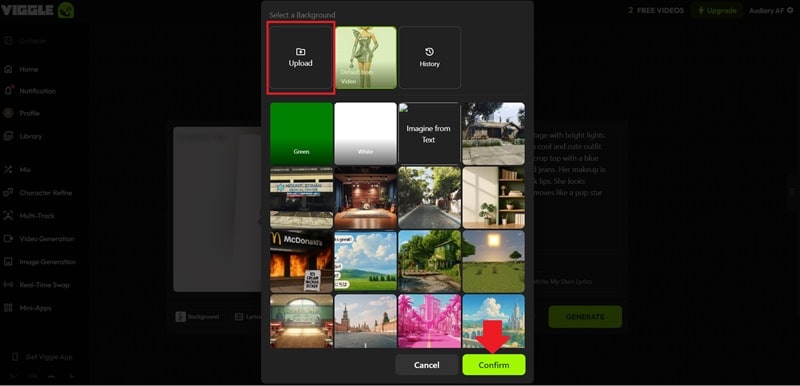Select the room with shelves and plant background

tap(493, 197)
